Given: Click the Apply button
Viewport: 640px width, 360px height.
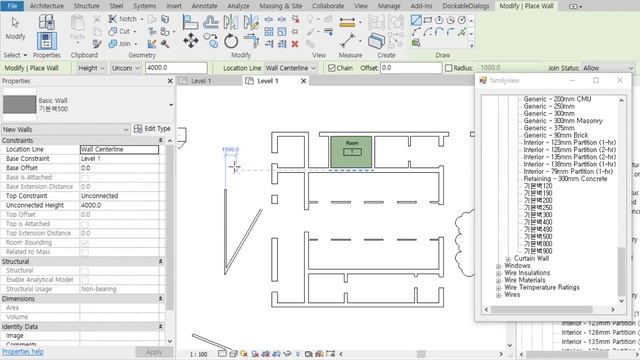Looking at the screenshot, I should click(x=154, y=352).
